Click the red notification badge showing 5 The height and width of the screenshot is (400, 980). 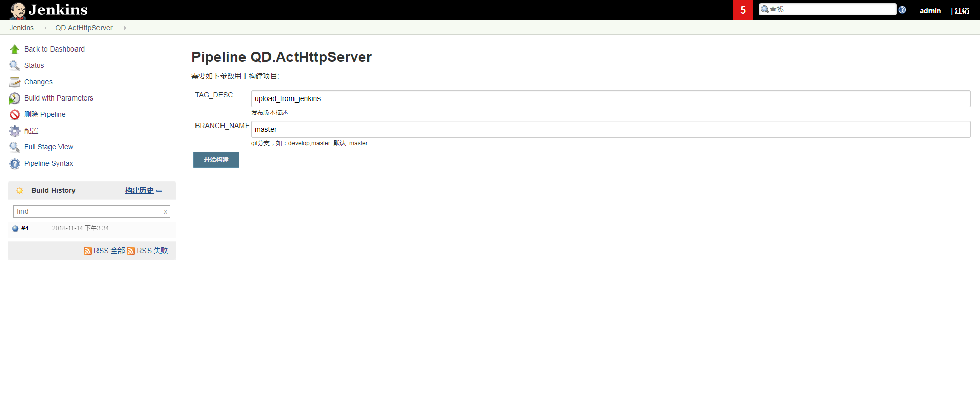[x=743, y=10]
